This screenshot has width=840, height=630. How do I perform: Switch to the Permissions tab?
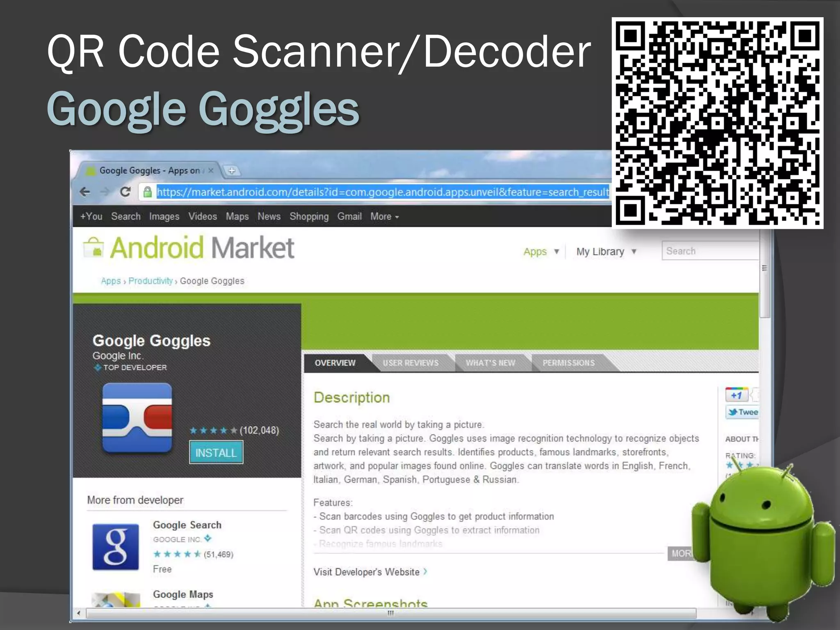[x=568, y=363]
